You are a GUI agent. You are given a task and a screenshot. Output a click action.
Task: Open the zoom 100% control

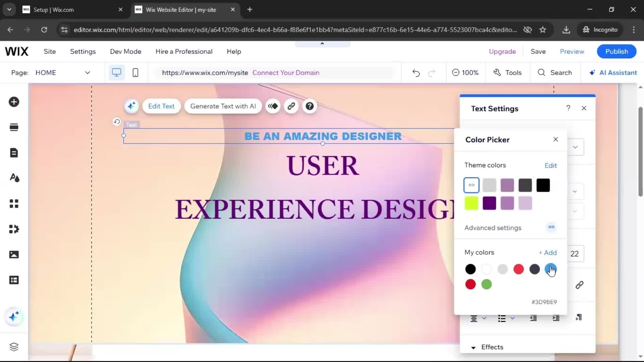click(465, 73)
